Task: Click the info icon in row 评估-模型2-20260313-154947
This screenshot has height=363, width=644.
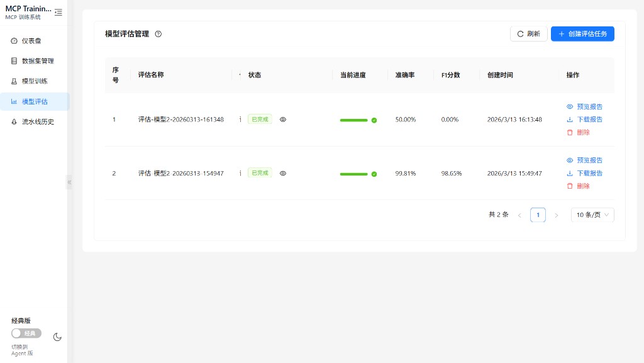Action: (240, 173)
